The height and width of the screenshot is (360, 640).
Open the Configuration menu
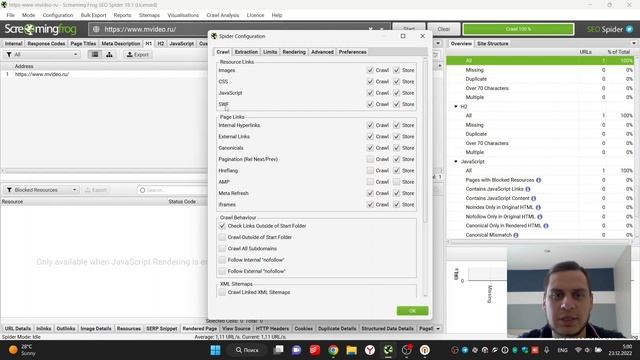click(x=58, y=15)
